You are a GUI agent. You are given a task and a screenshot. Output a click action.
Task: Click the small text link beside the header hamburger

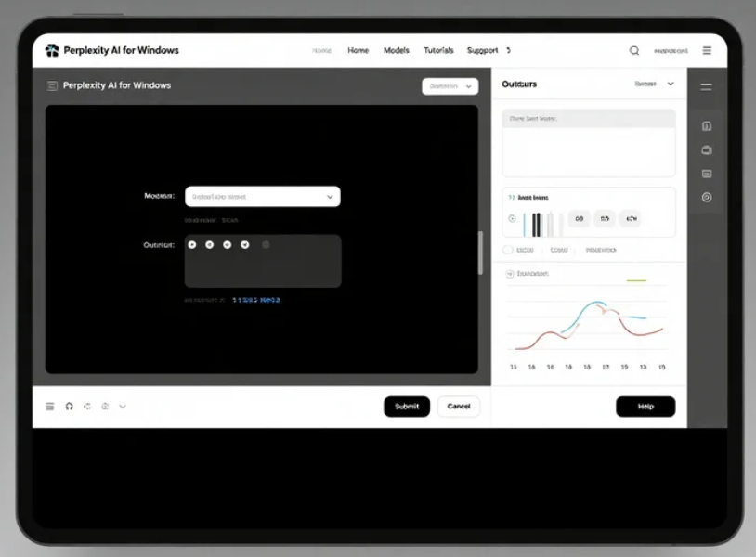[671, 51]
